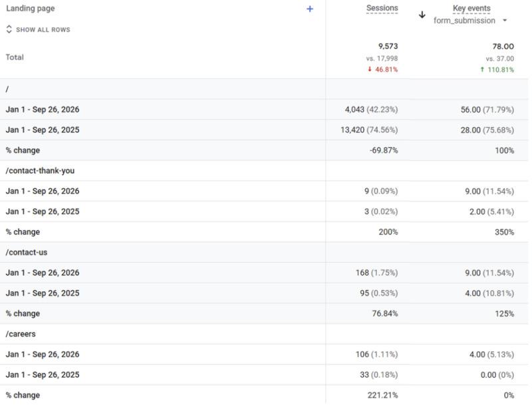Click SHOW ALL ROWS
The height and width of the screenshot is (407, 532).
pos(43,29)
